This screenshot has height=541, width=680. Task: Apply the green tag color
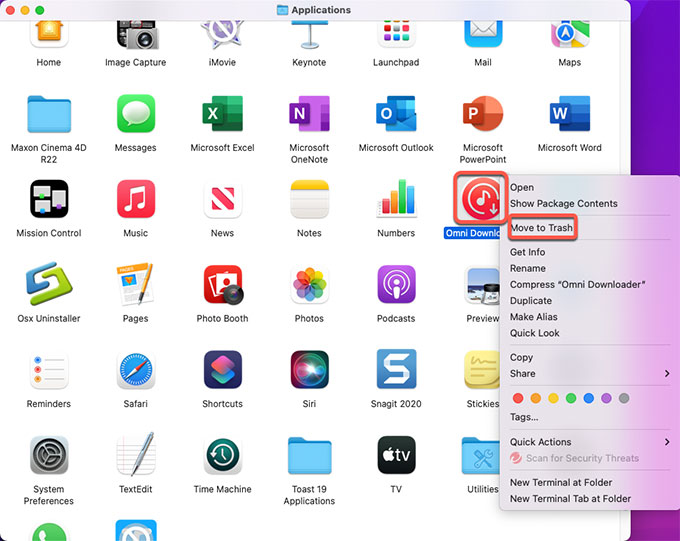click(x=571, y=398)
